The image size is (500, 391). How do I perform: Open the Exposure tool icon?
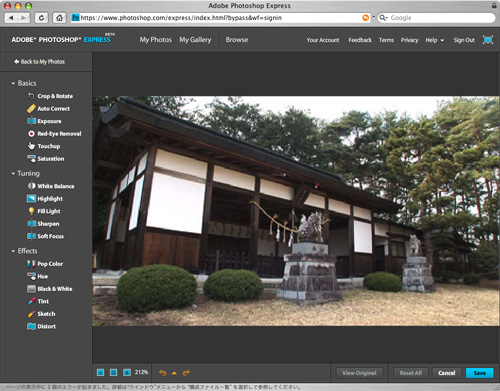(31, 121)
